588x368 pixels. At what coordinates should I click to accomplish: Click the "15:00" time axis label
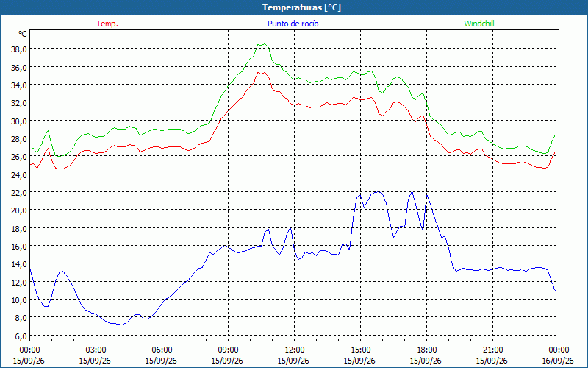pyautogui.click(x=361, y=350)
